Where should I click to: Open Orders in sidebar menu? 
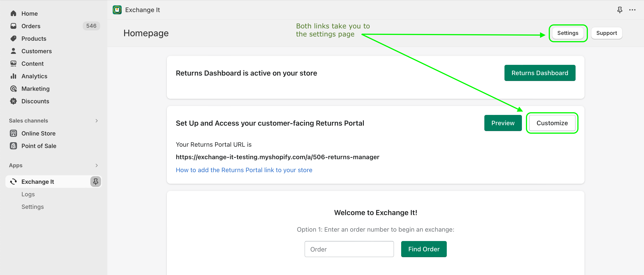31,26
